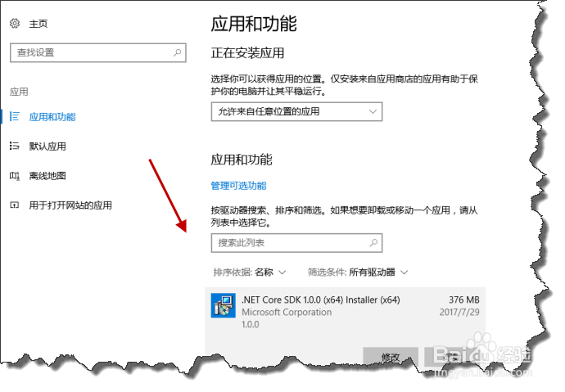Click the magnifier in 搜索此列表 box
This screenshot has width=565, height=392.
tap(373, 243)
